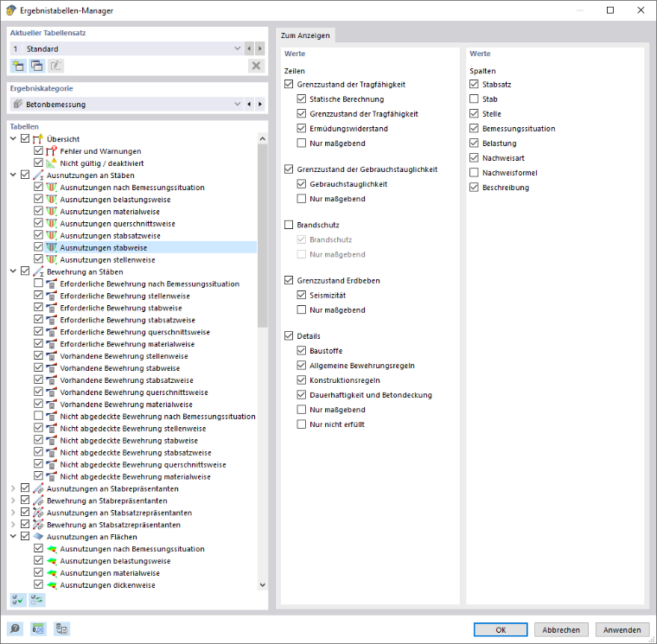Image resolution: width=657 pixels, height=644 pixels.
Task: Check the Stab column checkbox
Action: pyautogui.click(x=474, y=99)
